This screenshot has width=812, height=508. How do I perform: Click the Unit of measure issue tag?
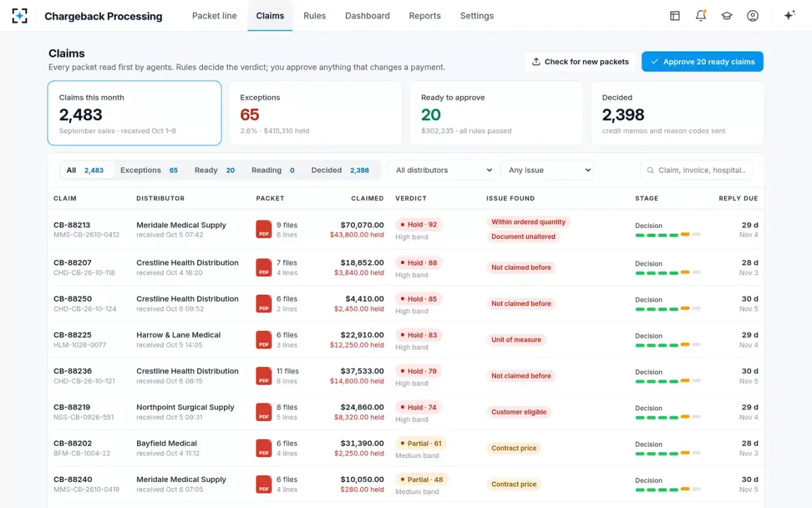coord(516,340)
